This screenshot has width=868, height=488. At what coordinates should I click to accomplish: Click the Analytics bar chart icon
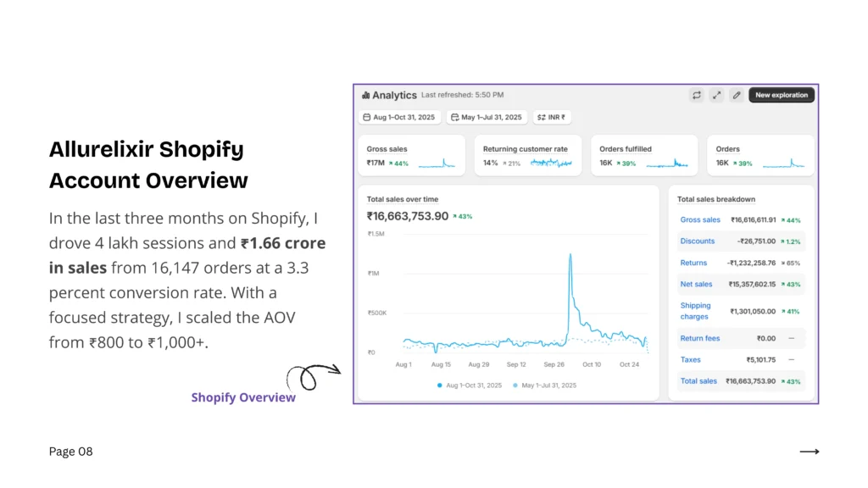pyautogui.click(x=366, y=96)
